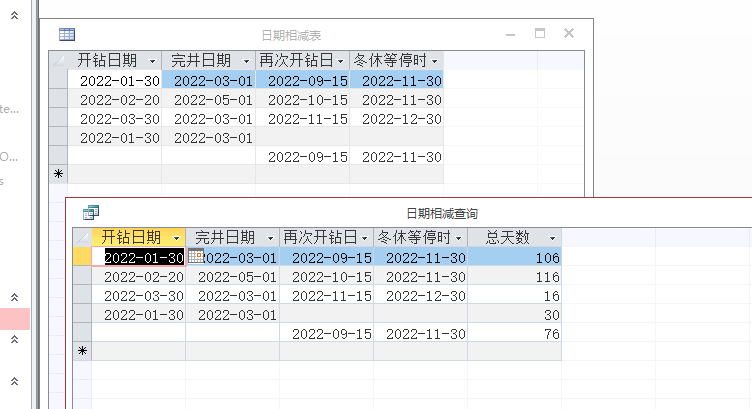
Task: Click 总天数 value 106 in query
Action: click(x=515, y=258)
